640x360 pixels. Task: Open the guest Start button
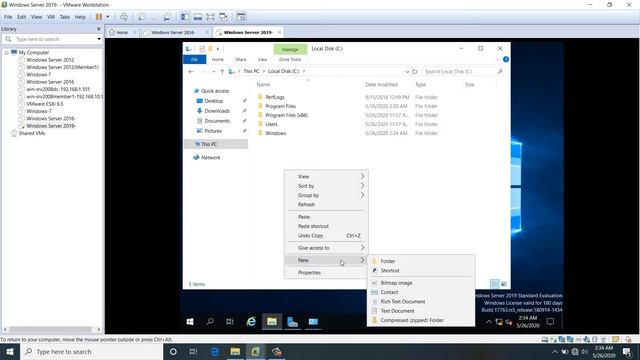coord(190,322)
